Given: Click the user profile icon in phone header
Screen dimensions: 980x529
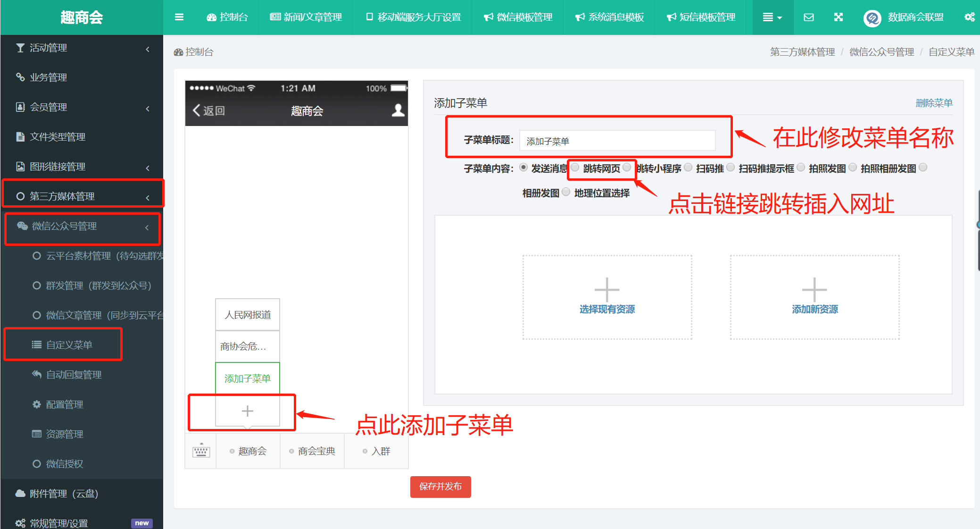Looking at the screenshot, I should pos(398,110).
